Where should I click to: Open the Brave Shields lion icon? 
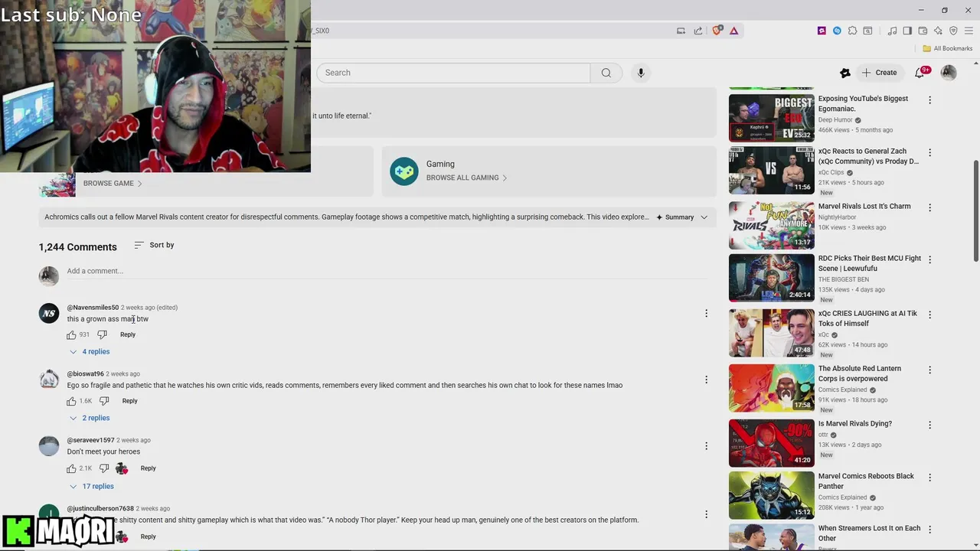[717, 31]
